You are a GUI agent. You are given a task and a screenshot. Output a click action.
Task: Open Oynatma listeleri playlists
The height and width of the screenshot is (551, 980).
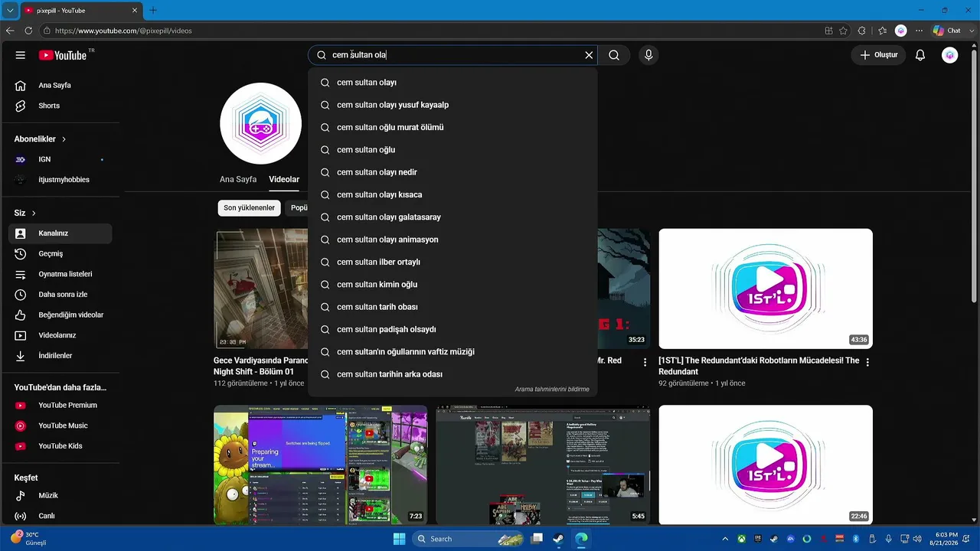tap(60, 274)
